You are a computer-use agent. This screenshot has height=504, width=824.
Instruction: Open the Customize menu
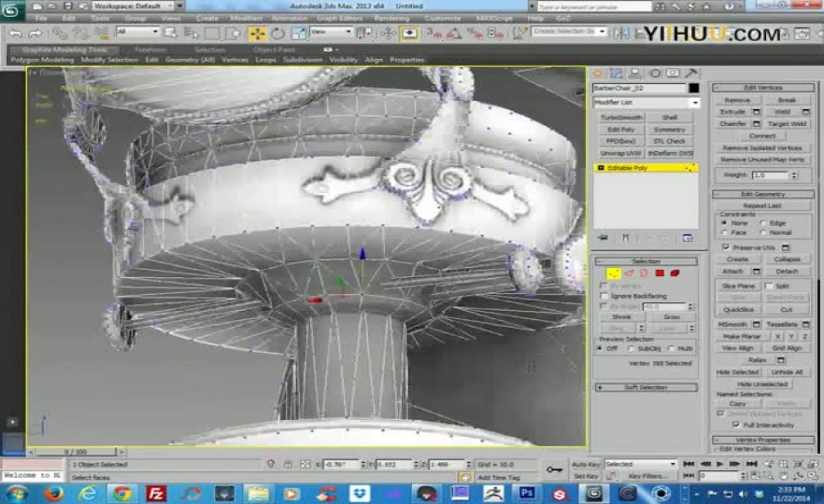point(443,18)
